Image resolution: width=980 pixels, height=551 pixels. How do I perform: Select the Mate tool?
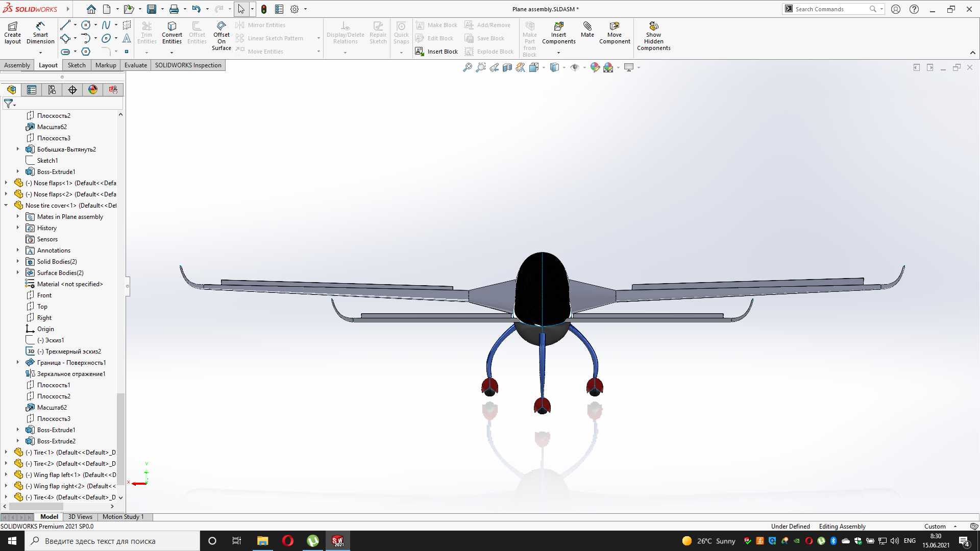point(587,30)
